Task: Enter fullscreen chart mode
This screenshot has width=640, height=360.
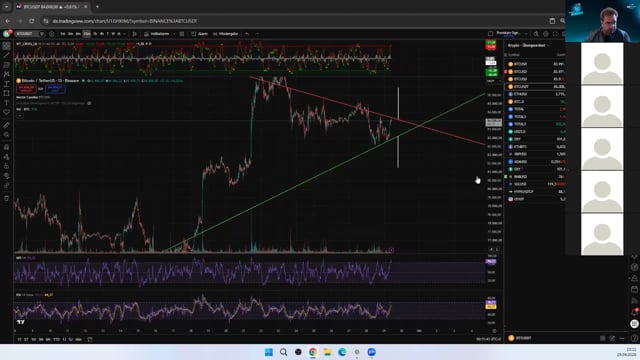Action: pyautogui.click(x=555, y=34)
